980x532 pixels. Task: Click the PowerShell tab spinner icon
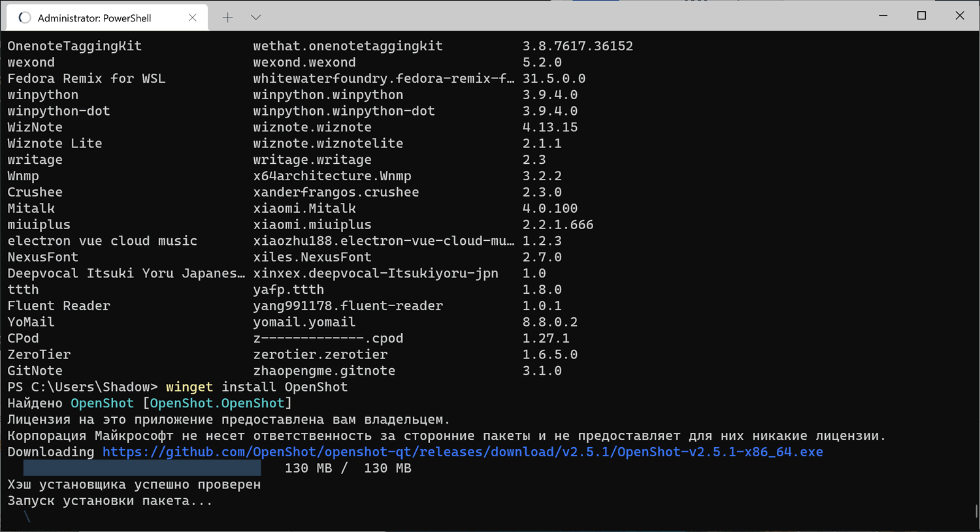[x=25, y=18]
